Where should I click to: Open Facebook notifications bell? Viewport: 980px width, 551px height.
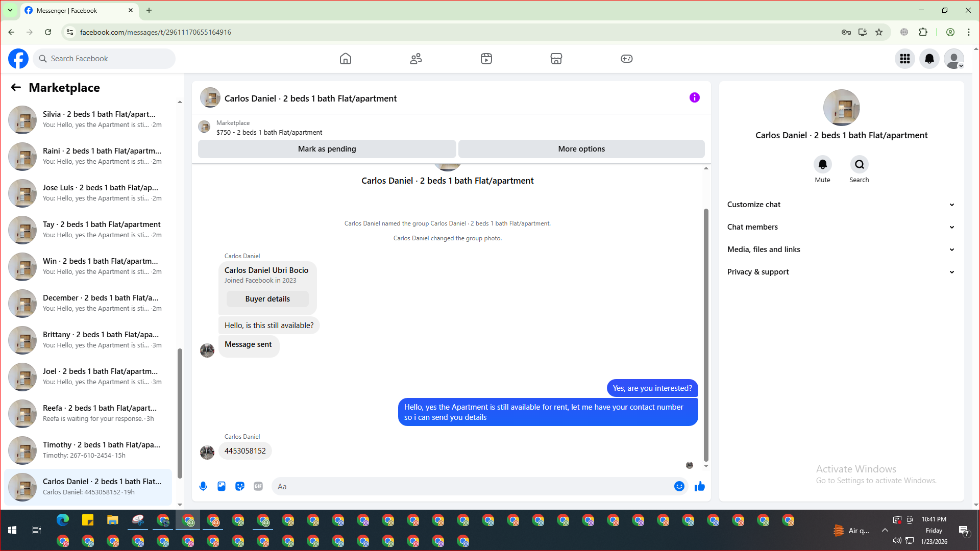click(929, 59)
